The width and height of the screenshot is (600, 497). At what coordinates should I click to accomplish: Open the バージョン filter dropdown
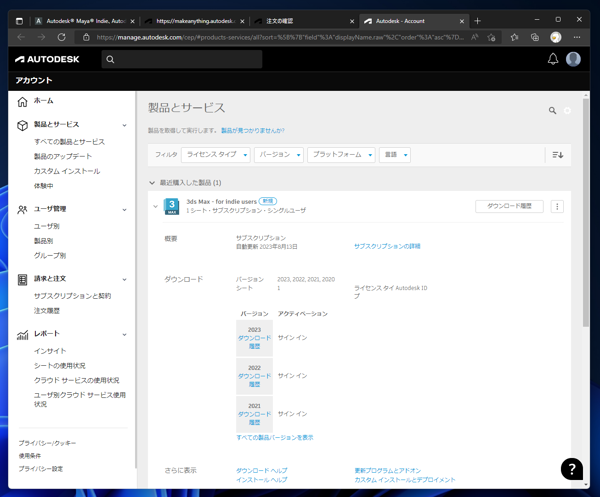coord(279,155)
